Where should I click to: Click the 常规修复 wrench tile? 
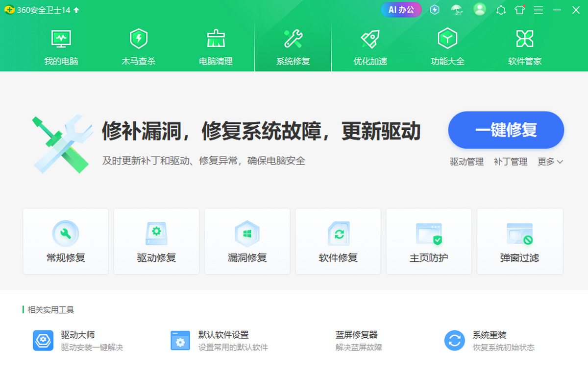pyautogui.click(x=66, y=241)
